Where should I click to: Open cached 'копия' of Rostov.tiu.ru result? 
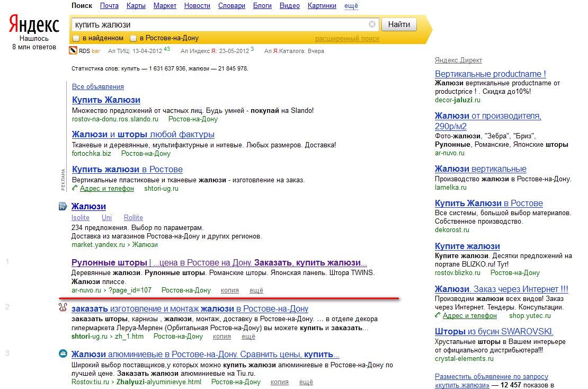tap(280, 382)
